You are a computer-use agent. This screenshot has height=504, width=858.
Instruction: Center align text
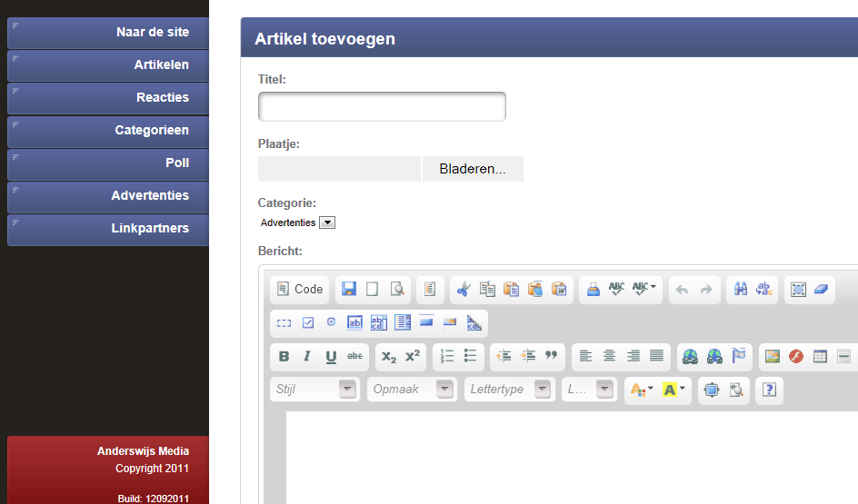(x=609, y=356)
